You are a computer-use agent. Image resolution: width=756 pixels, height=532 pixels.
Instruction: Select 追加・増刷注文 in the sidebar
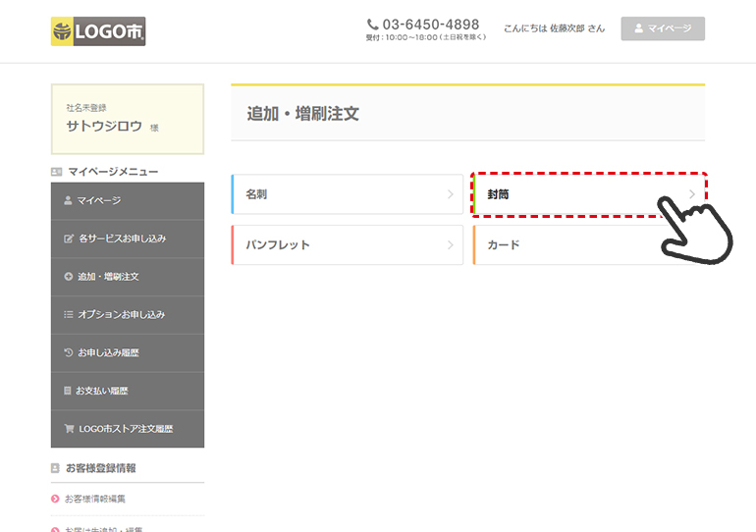pyautogui.click(x=128, y=277)
